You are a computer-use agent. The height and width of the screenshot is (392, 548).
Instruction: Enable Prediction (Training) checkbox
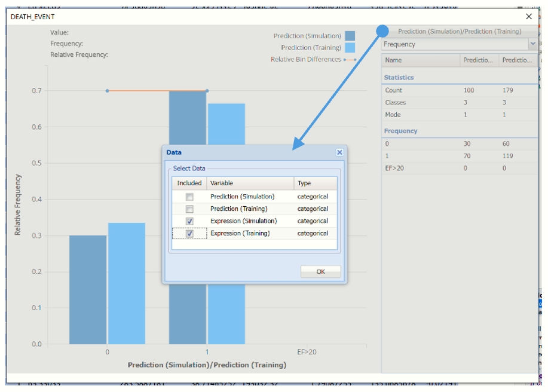pos(189,209)
